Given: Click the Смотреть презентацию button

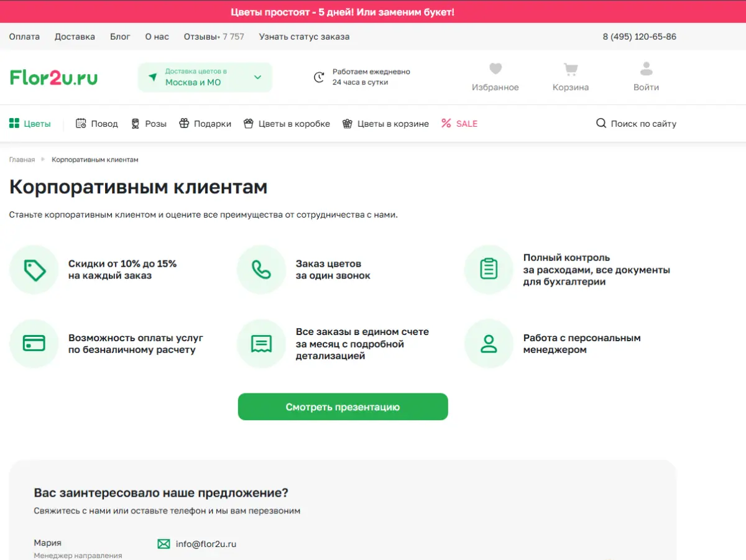Looking at the screenshot, I should [x=343, y=406].
